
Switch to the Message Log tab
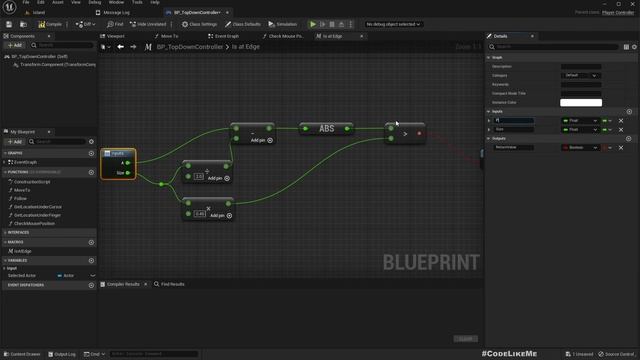[x=113, y=13]
